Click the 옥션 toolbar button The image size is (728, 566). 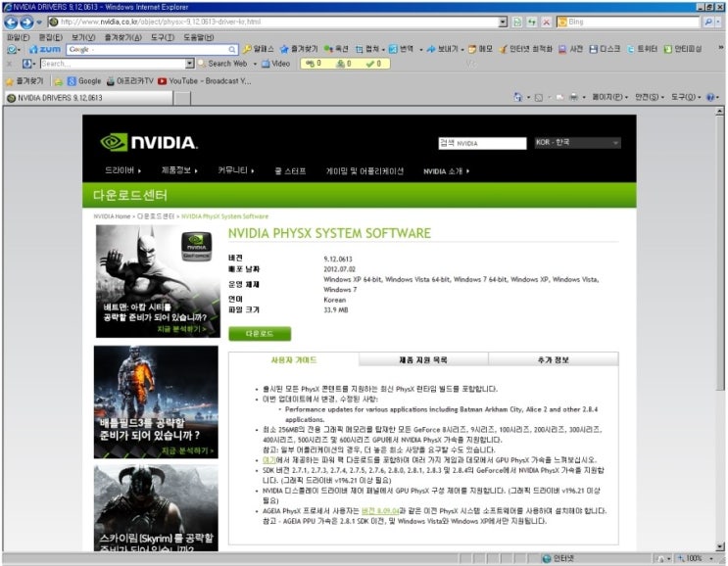(336, 49)
